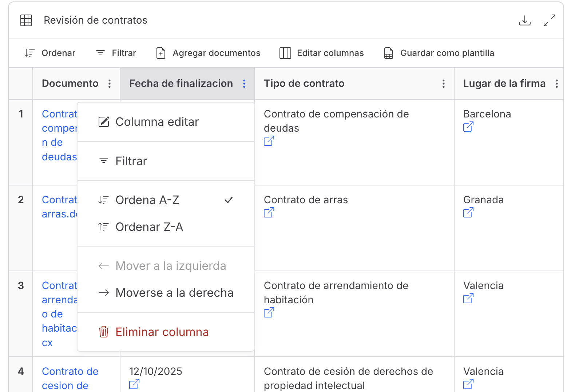Image resolution: width=583 pixels, height=392 pixels.
Task: Expand table to fullscreen view
Action: [x=549, y=20]
